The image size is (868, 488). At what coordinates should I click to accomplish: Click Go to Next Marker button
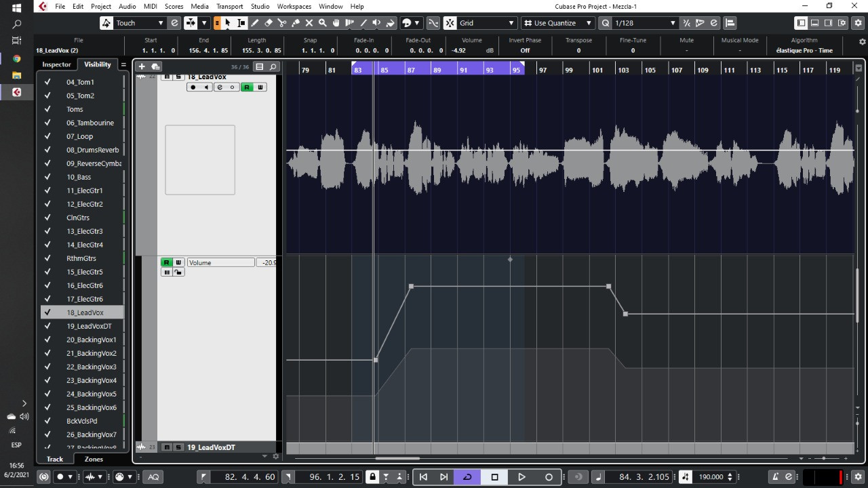(x=443, y=476)
